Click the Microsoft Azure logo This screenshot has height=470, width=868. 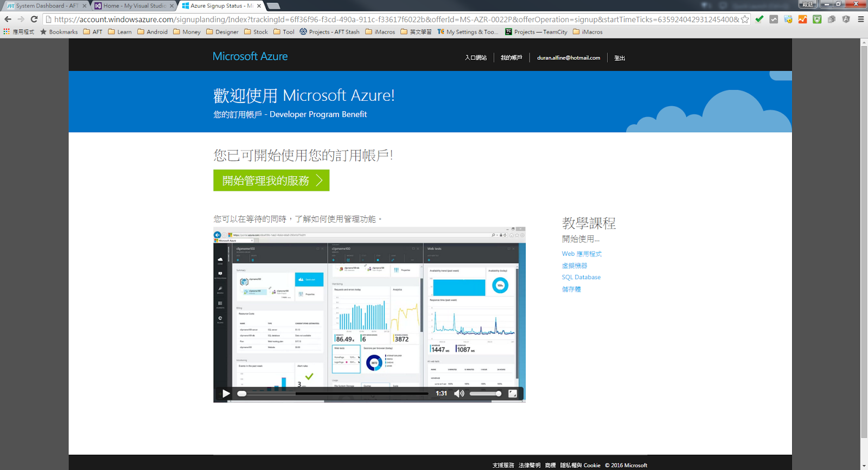(250, 56)
